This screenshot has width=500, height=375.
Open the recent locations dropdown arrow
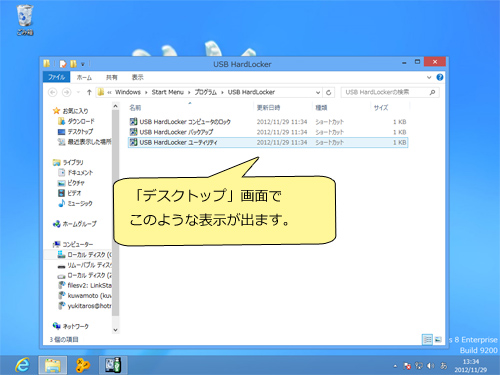[x=78, y=92]
